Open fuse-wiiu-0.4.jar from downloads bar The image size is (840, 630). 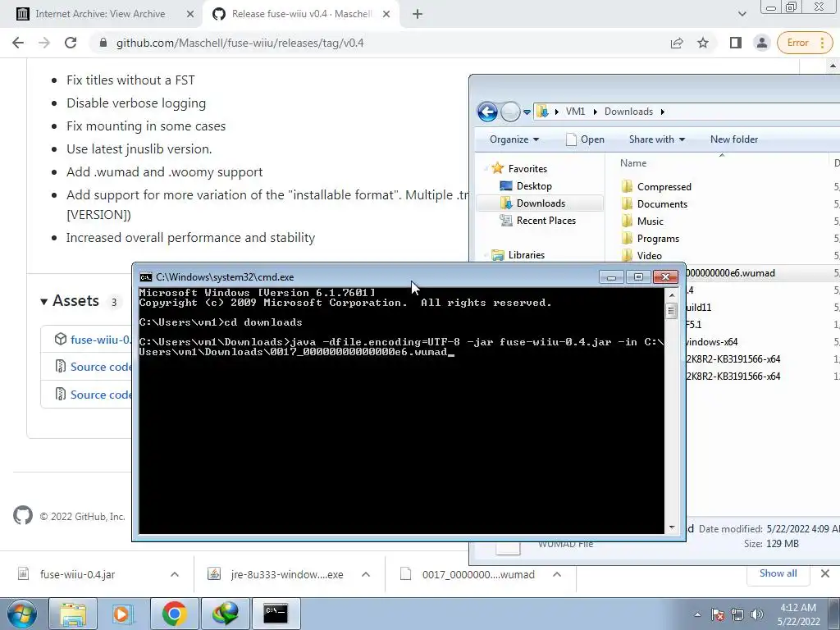[78, 574]
